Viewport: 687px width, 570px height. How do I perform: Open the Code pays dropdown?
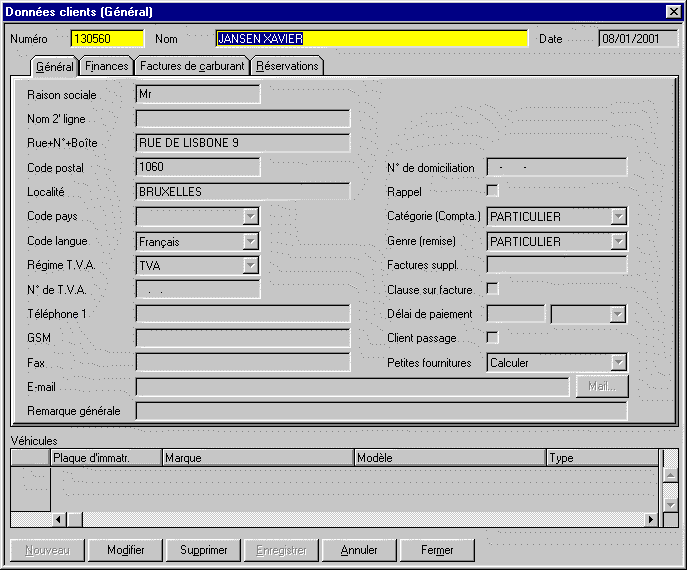[251, 216]
